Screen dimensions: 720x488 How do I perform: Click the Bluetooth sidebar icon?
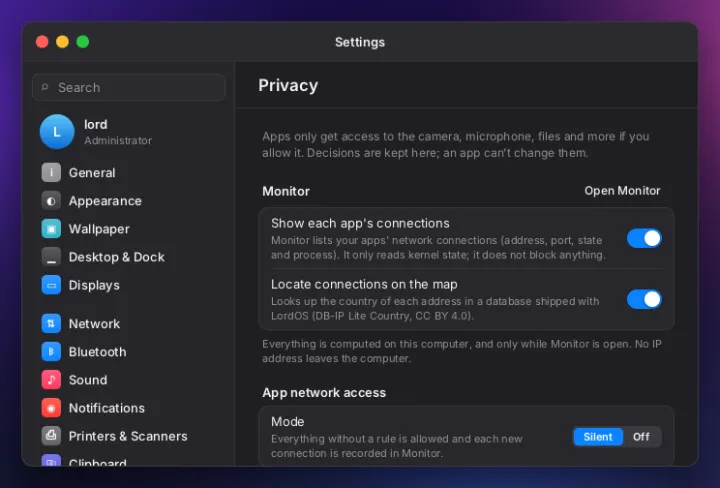tap(51, 352)
